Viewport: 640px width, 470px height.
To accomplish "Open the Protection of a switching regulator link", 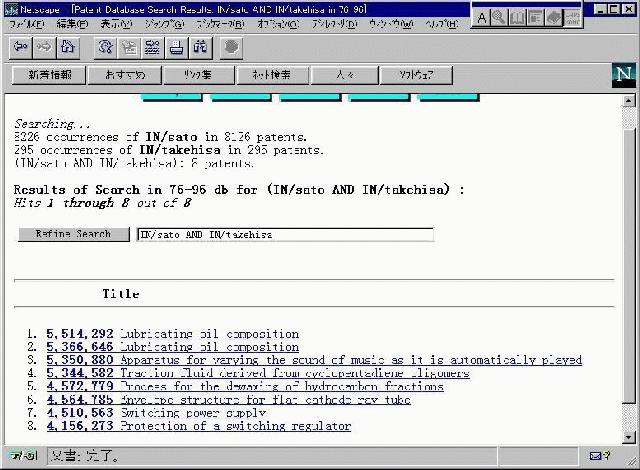I will (235, 426).
